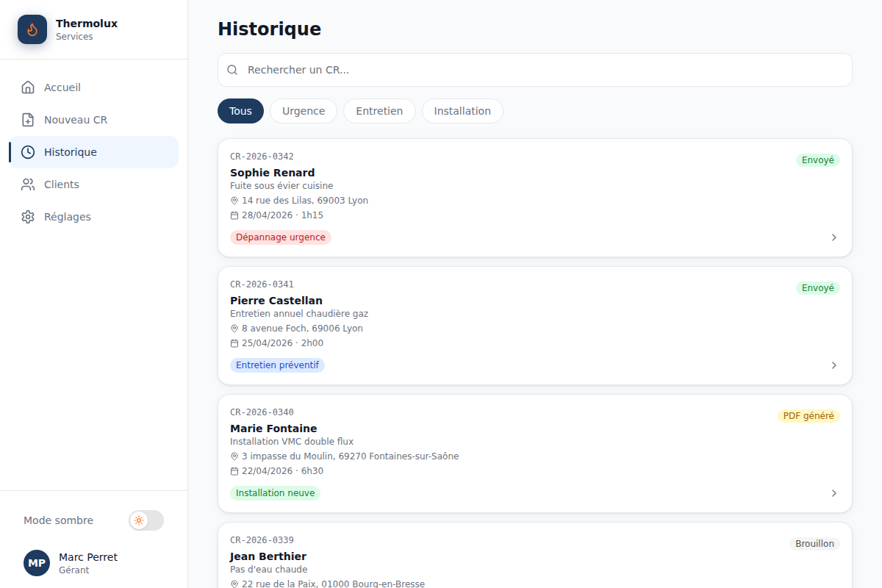The image size is (882, 588).
Task: Click the magnifier icon in search bar
Action: pyautogui.click(x=232, y=70)
